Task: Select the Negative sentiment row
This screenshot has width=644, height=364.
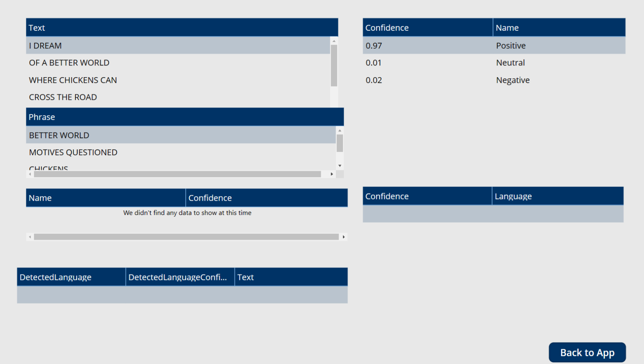Action: 461,80
